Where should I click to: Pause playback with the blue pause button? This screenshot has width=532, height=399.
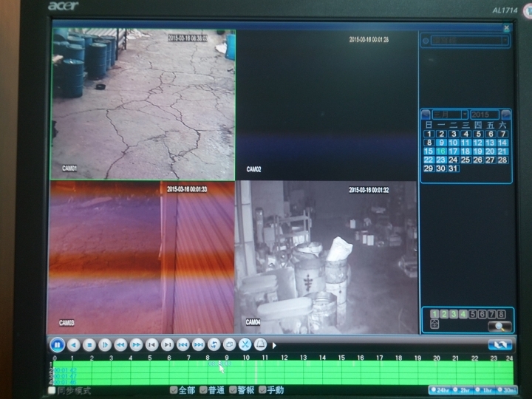pyautogui.click(x=57, y=345)
